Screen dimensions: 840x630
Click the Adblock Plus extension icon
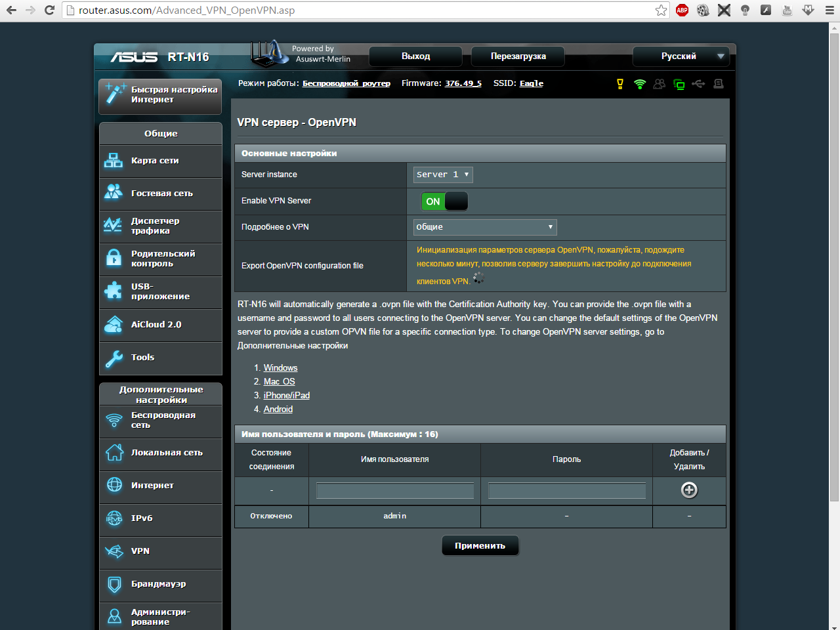tap(682, 10)
